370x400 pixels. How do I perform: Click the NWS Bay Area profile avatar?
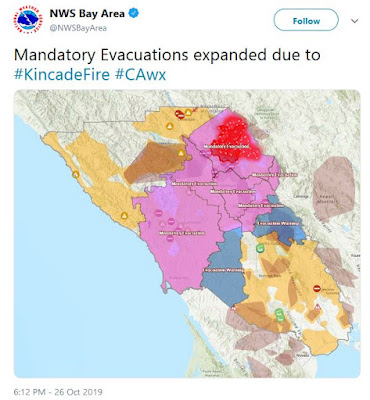point(27,21)
